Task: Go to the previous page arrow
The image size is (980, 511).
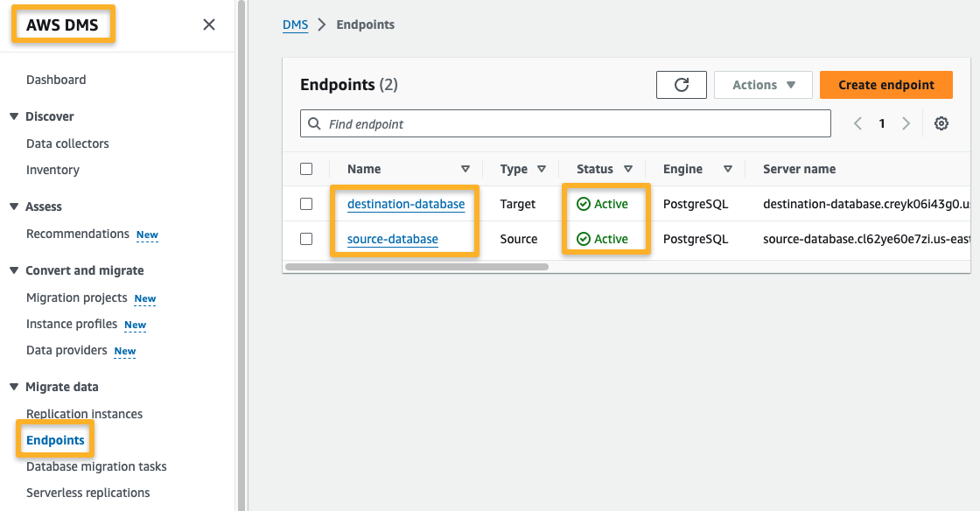Action: 857,123
